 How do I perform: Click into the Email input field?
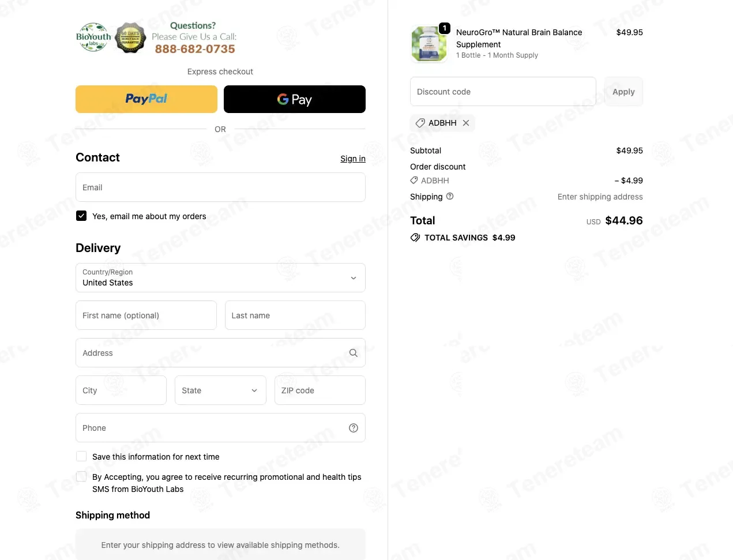[x=220, y=187]
